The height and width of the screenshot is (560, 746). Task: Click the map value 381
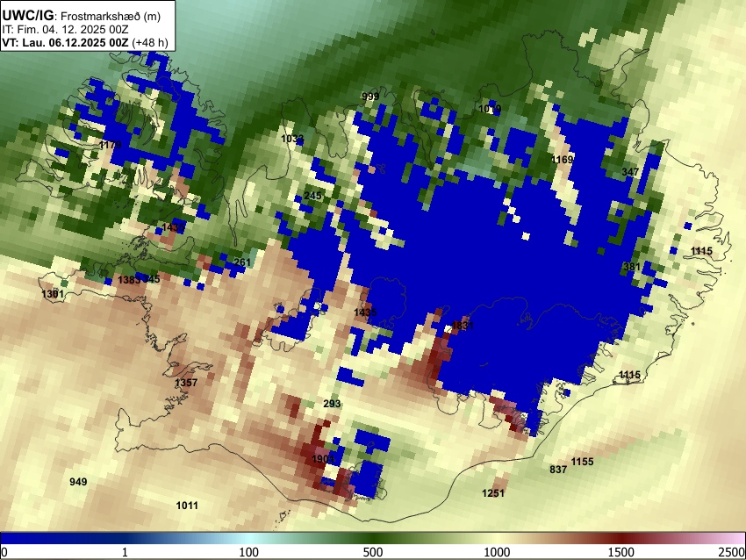point(632,267)
